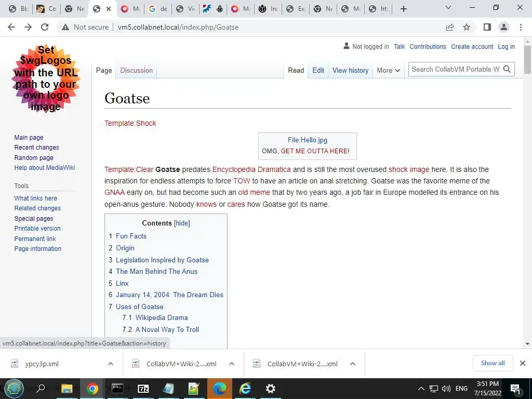Open a new browser tab
The width and height of the screenshot is (532, 399).
coord(403,9)
